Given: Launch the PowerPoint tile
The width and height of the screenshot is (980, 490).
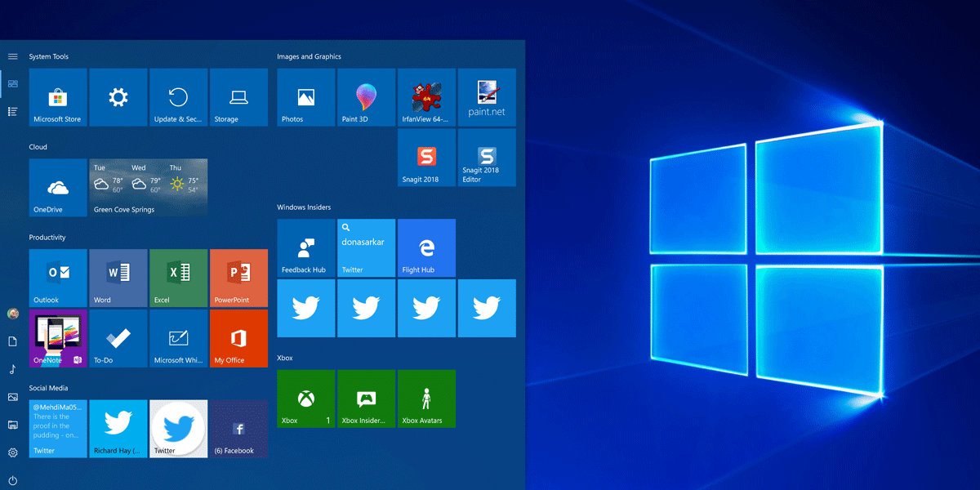Looking at the screenshot, I should click(x=238, y=278).
